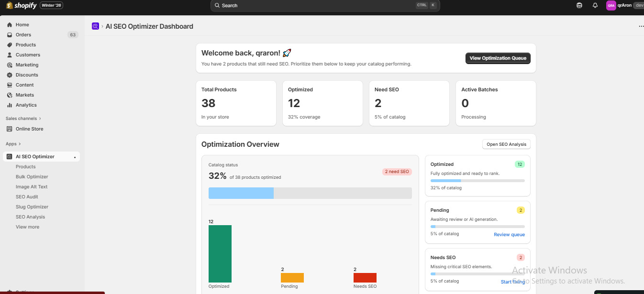The image size is (644, 294).
Task: Click the purple app icon in breadcrumb
Action: (x=95, y=26)
